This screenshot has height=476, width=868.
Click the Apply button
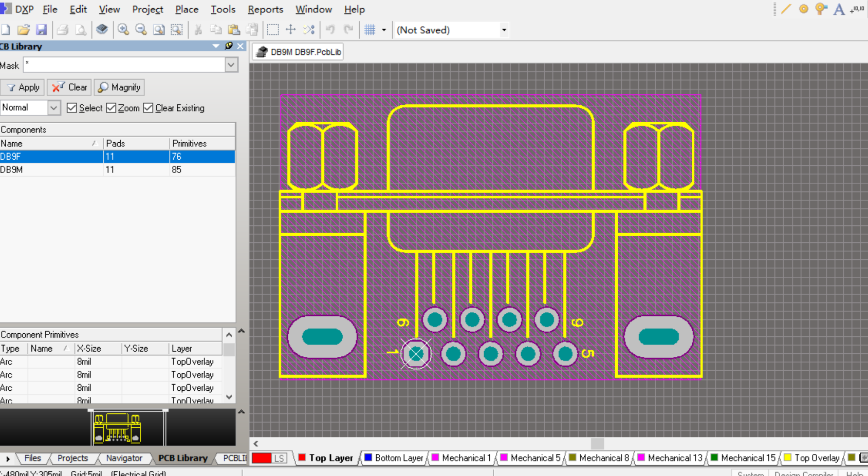[23, 87]
